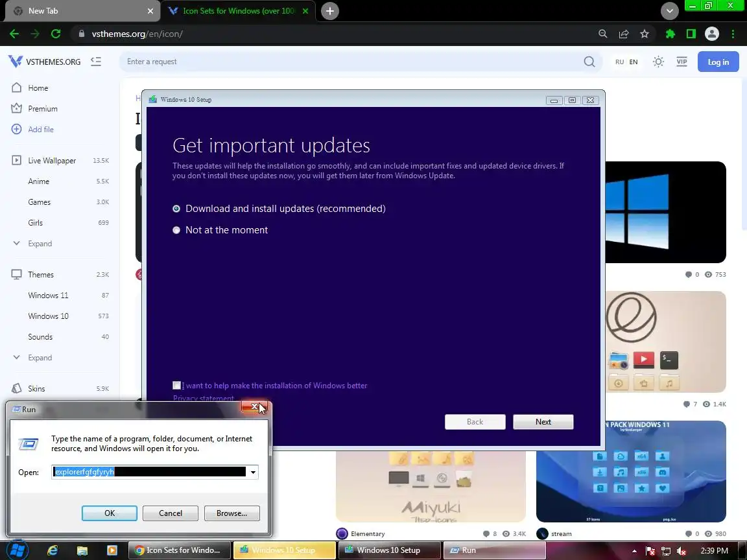Click the network tray icon

tap(665, 550)
